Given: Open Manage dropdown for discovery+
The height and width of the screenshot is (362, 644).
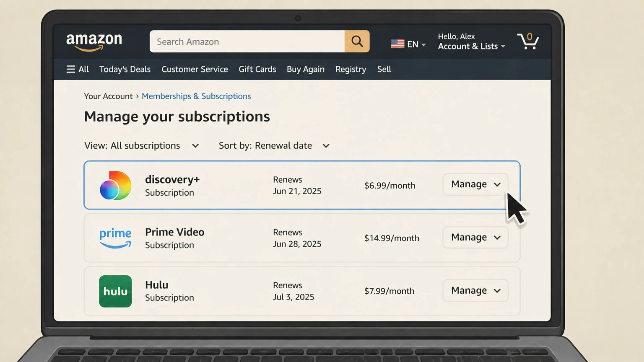Looking at the screenshot, I should coord(475,184).
